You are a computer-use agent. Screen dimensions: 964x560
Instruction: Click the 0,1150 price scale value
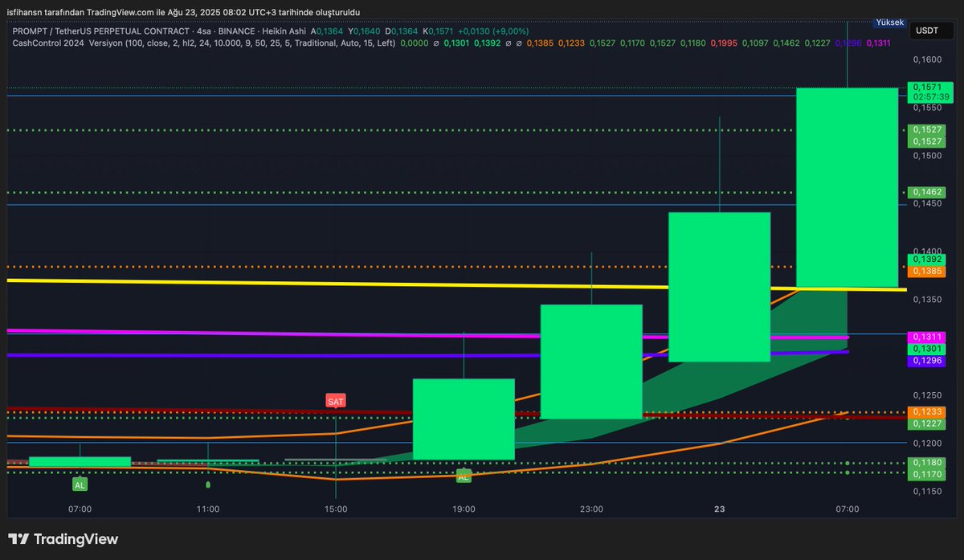pos(926,491)
